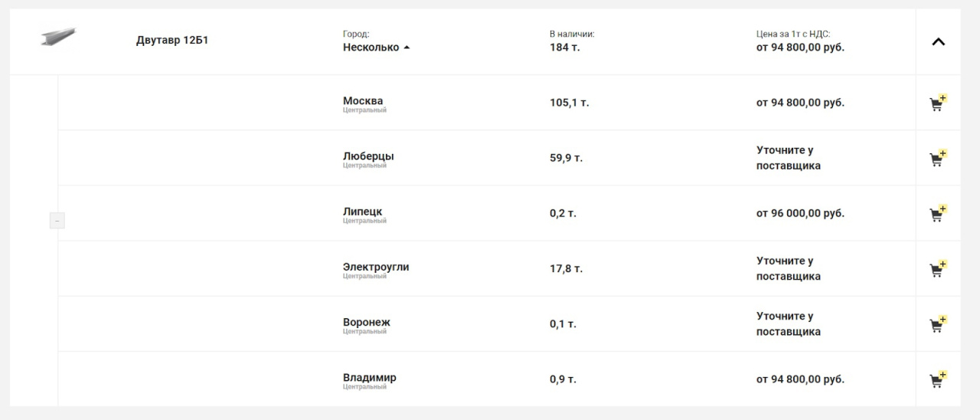Add Липецк offer to cart
Viewport: 980px width, 420px height.
click(x=938, y=213)
